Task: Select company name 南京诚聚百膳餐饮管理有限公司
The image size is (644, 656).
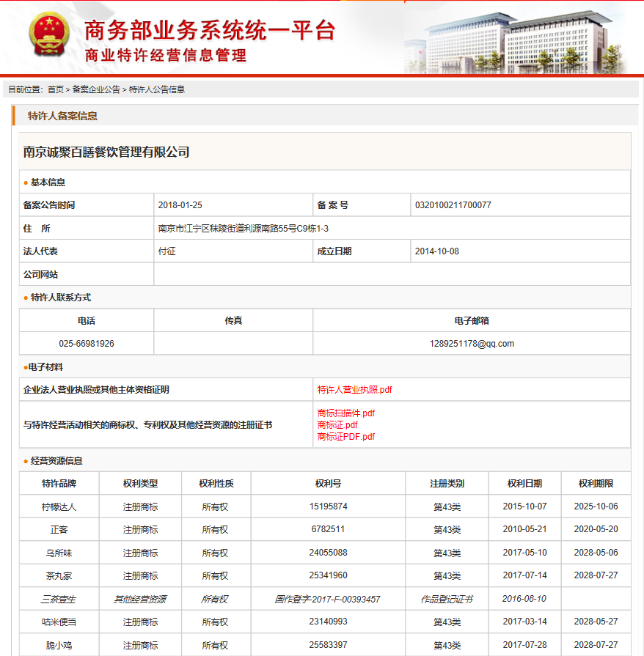Action: click(106, 152)
